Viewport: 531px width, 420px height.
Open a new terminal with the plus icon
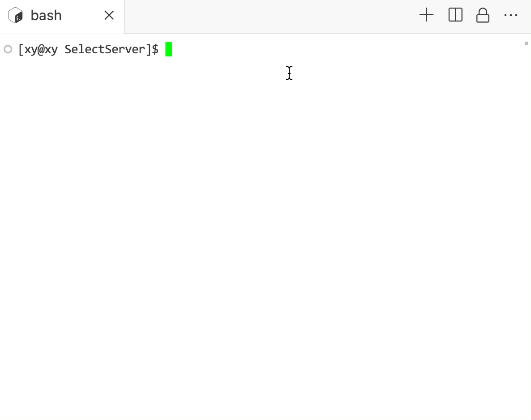click(426, 15)
